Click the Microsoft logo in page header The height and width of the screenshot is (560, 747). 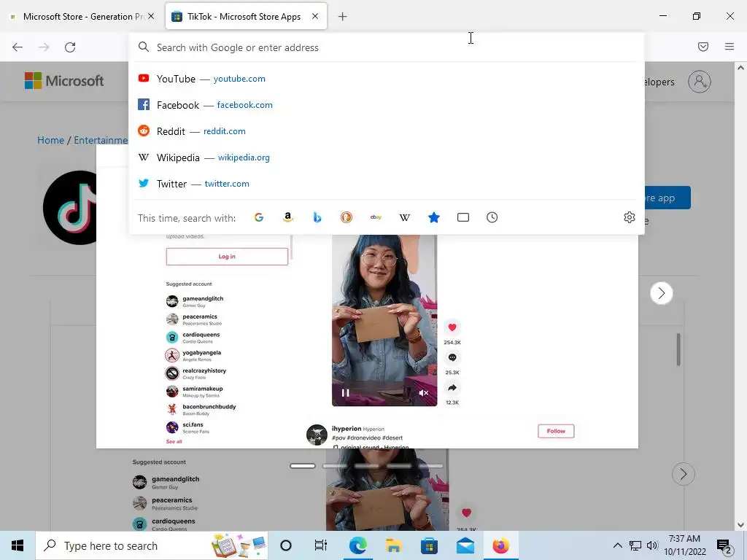(64, 81)
